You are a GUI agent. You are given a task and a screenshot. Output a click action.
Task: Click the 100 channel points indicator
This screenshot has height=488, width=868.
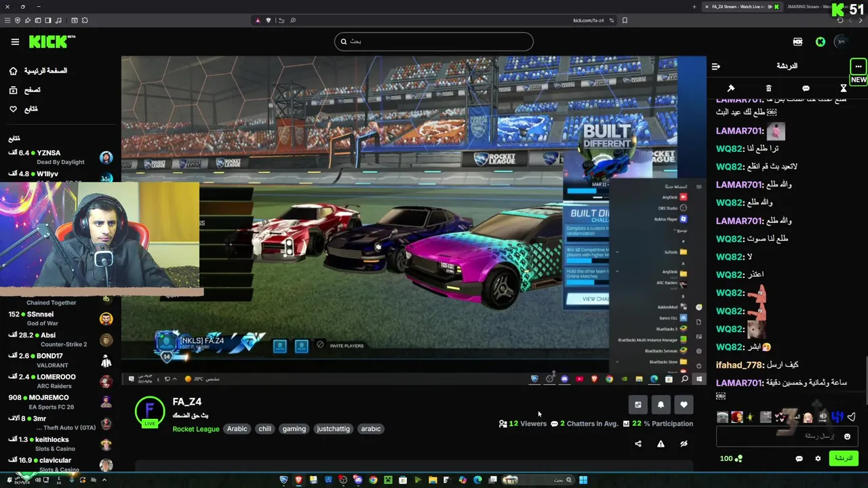(x=731, y=459)
